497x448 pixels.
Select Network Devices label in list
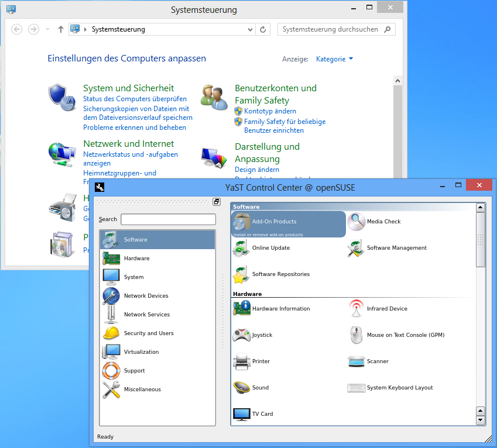point(146,296)
